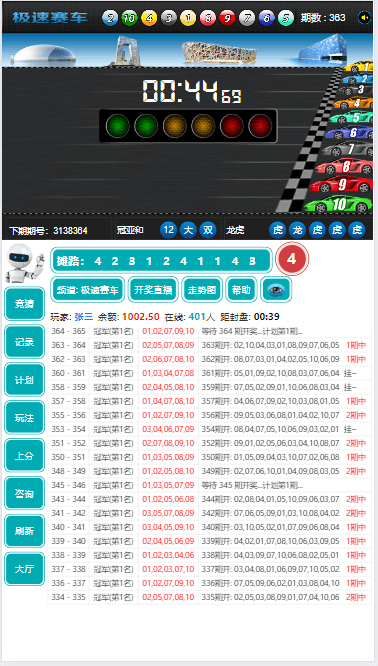Image resolution: width=378 pixels, height=666 pixels.
Task: Click the robot assistant icon
Action: [x=24, y=263]
